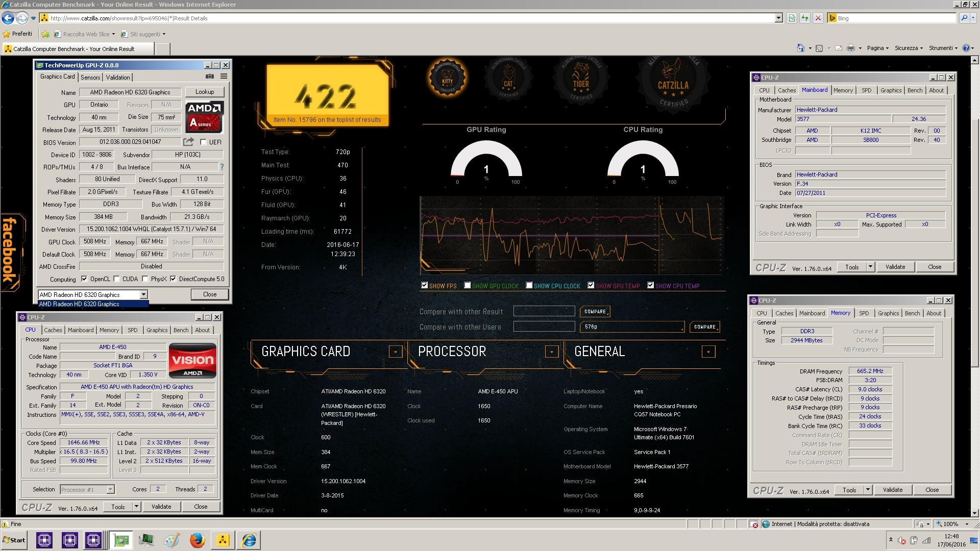Click the IE zoom level 100% control

(x=952, y=524)
